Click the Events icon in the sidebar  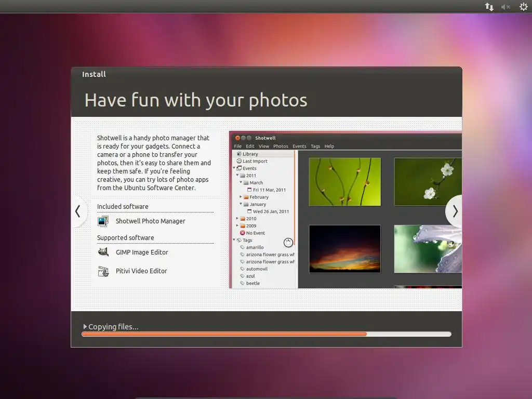tap(239, 168)
